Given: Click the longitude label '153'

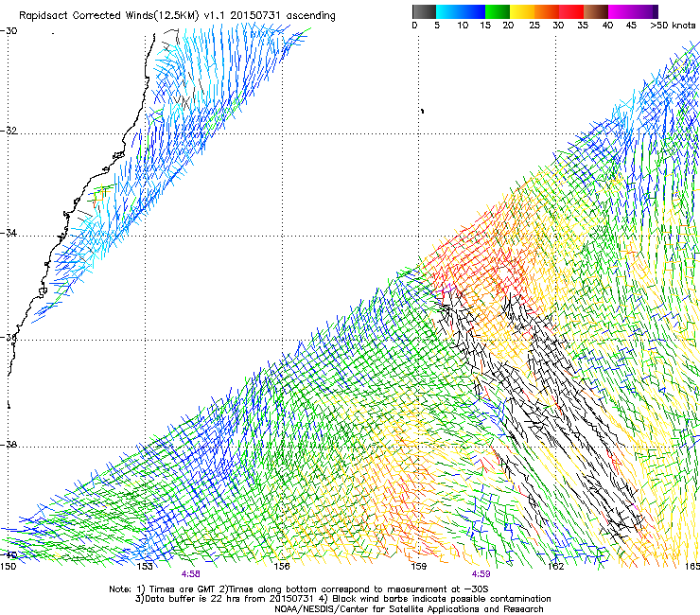Looking at the screenshot, I should point(145,566).
